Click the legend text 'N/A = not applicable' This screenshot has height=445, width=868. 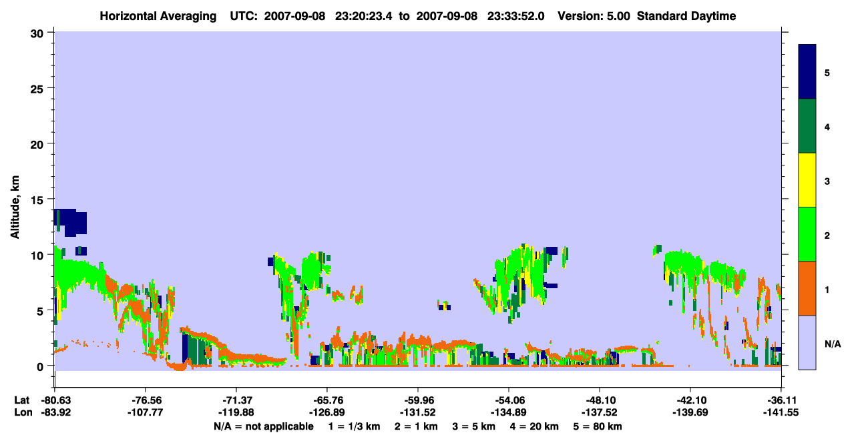263,426
